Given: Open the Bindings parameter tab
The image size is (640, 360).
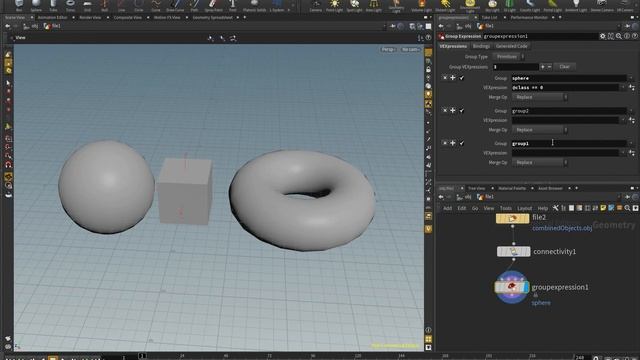Looking at the screenshot, I should pos(481,46).
